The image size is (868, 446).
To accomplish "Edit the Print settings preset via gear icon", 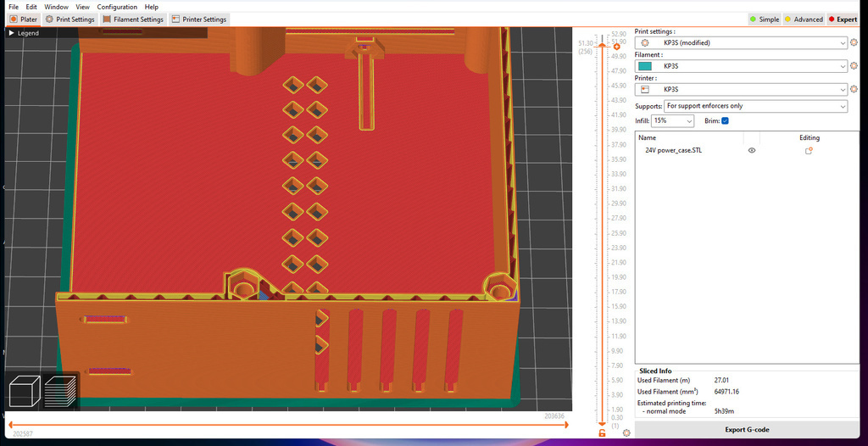I will coord(854,42).
